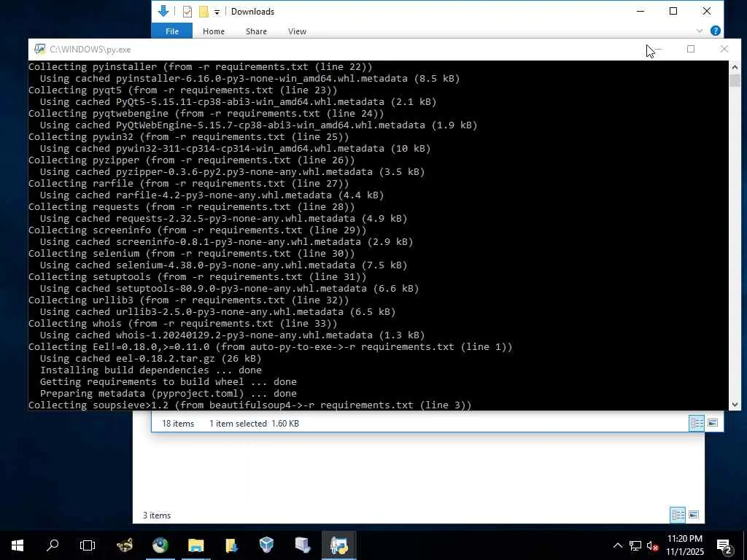Click the 'Collecting whois' console line
Viewport: 747px width, 560px height.
182,323
